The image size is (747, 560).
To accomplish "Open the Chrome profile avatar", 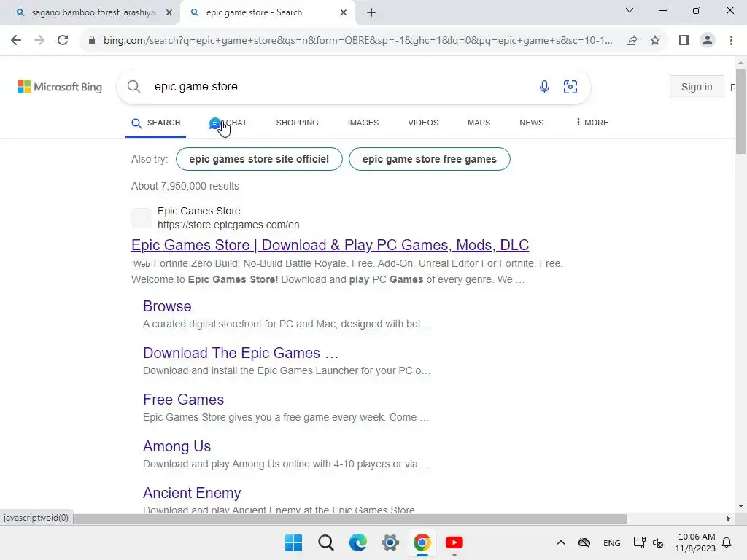I will tap(708, 41).
